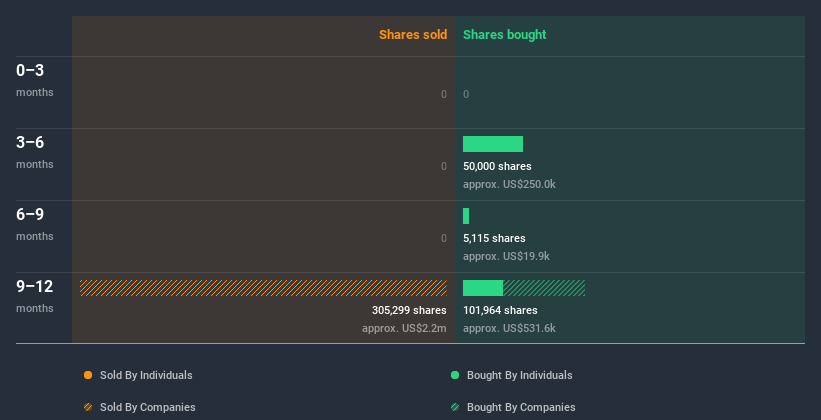
Task: Click the solid green segment of 9–12 months bar
Action: click(x=483, y=288)
